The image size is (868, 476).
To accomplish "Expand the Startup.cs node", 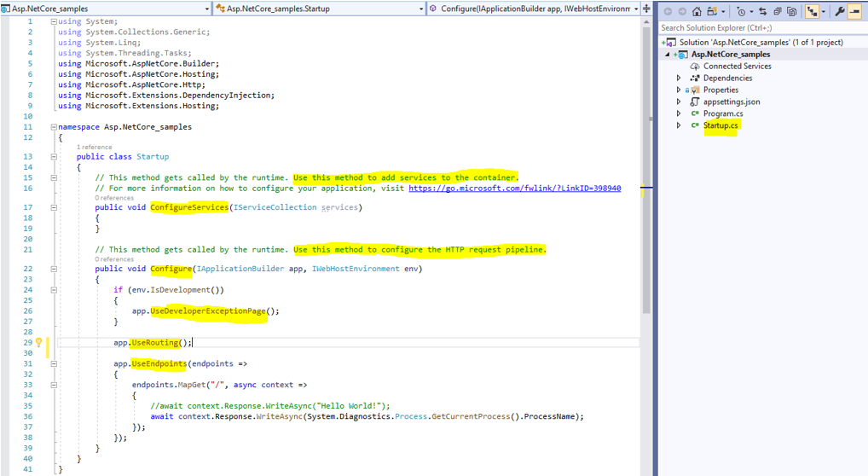I will 679,125.
